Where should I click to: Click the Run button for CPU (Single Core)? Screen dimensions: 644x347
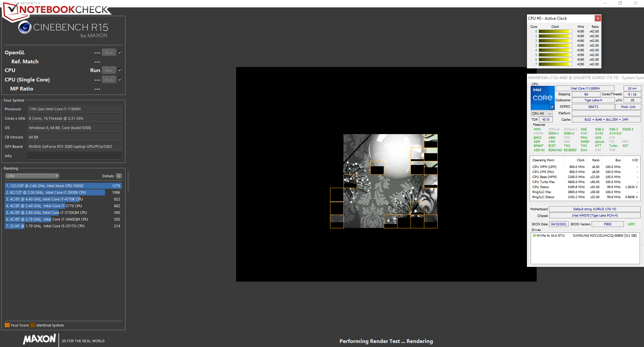[x=109, y=80]
